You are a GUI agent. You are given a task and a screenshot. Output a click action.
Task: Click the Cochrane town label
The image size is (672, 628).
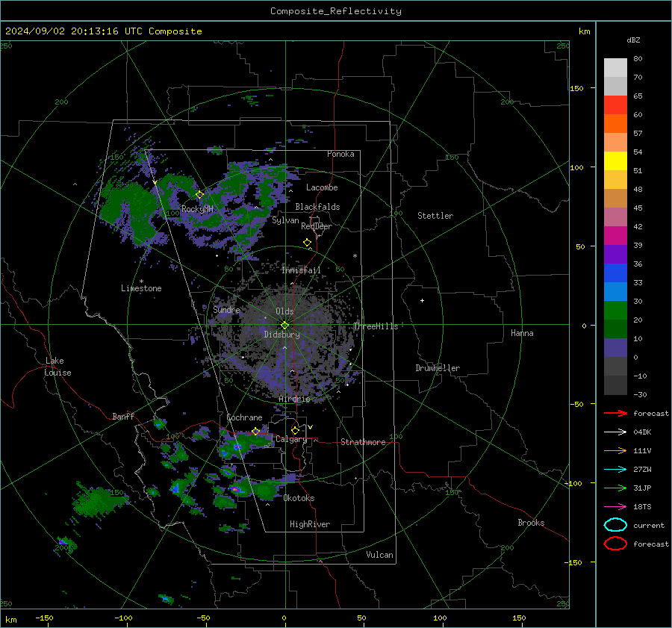coord(244,417)
